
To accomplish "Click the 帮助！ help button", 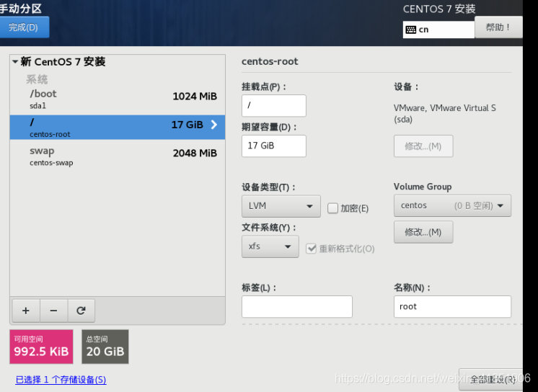I will [x=498, y=27].
